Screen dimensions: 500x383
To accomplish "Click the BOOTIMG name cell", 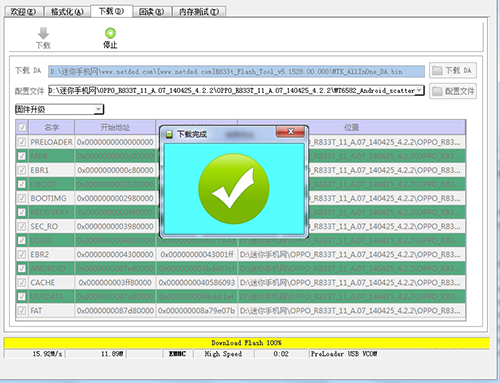I will [52, 198].
